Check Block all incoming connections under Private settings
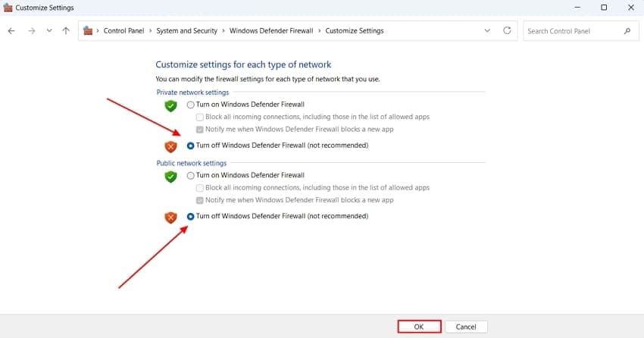 [x=199, y=117]
